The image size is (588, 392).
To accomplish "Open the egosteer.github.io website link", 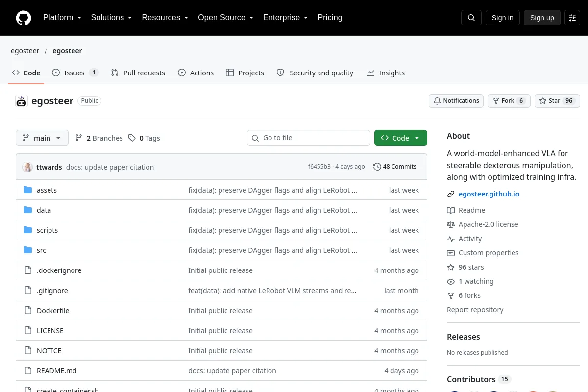I will coord(489,194).
